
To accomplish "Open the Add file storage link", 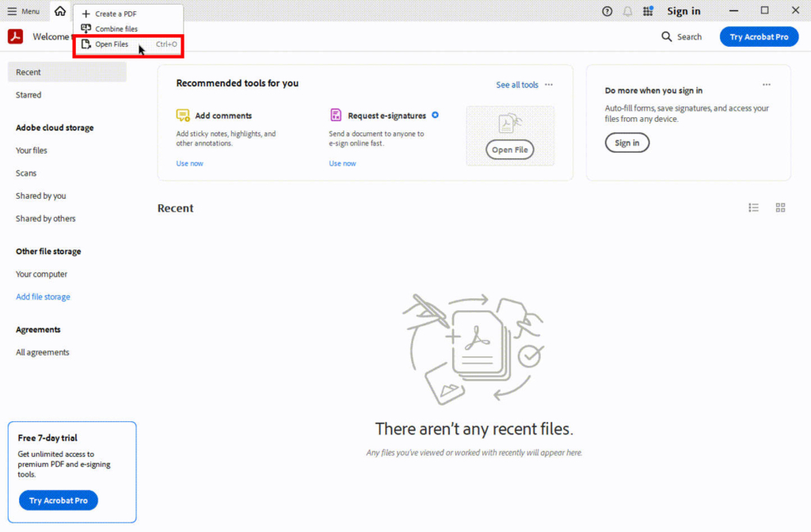I will point(43,296).
